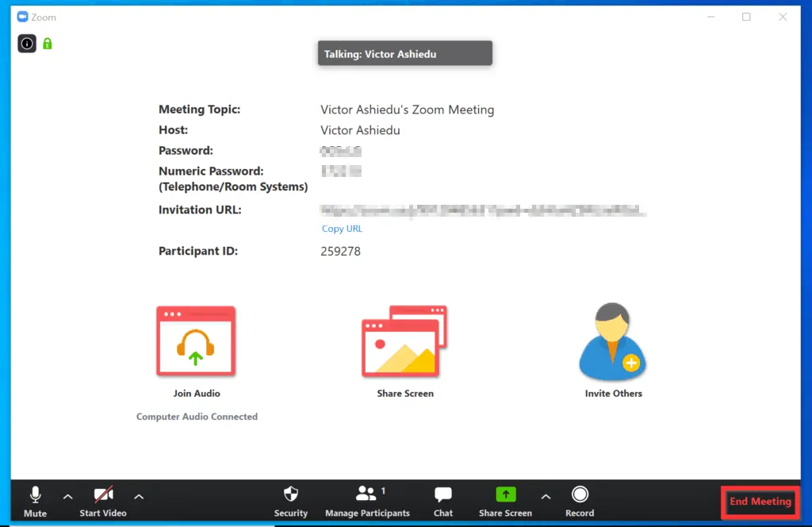Close the Zoom window
The width and height of the screenshot is (812, 527).
point(783,17)
